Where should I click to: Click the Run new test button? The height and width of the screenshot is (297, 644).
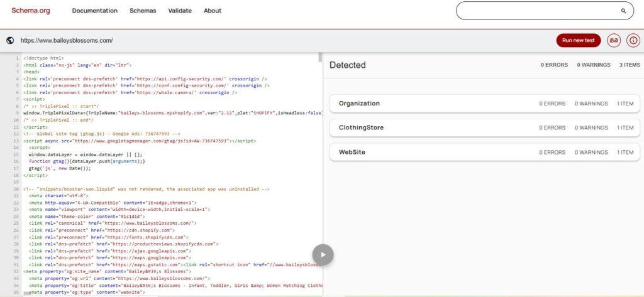tap(579, 41)
